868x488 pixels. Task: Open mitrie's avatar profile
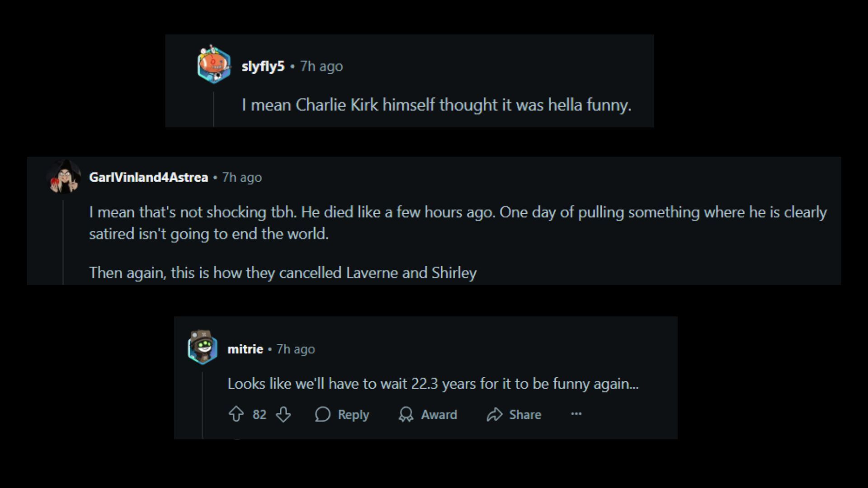(x=203, y=347)
